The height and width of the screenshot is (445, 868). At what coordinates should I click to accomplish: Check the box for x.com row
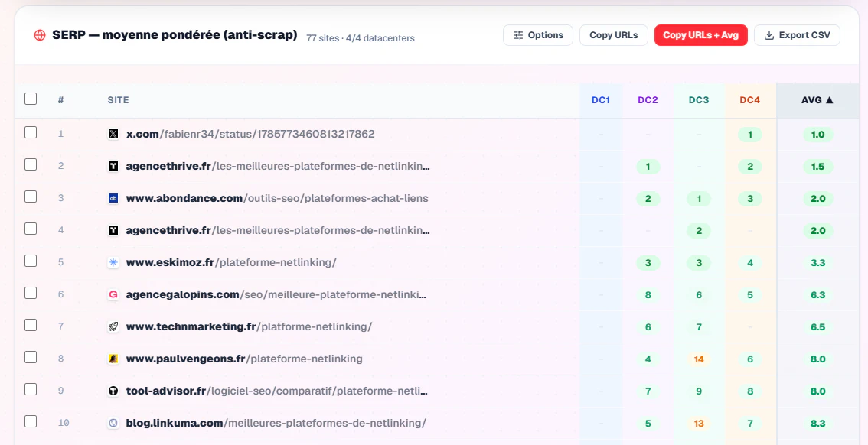(31, 132)
